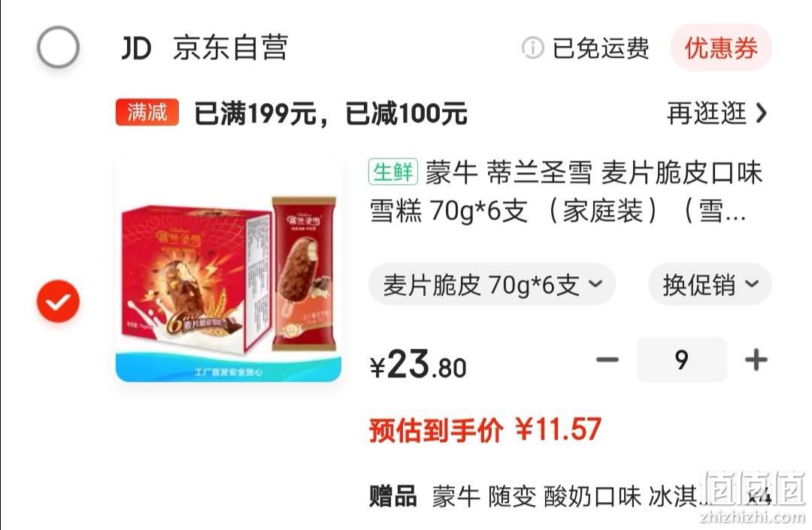The width and height of the screenshot is (812, 530).
Task: Decrease quantity with the minus icon
Action: (x=607, y=359)
